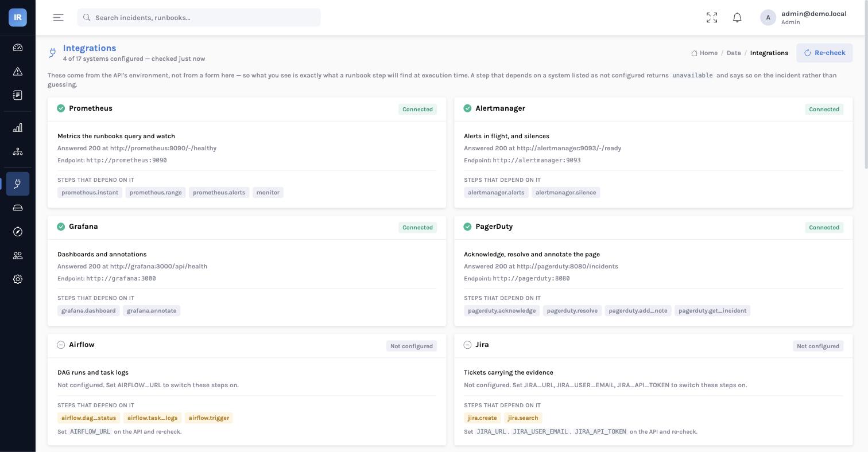Click the Airflow Not configured badge
Viewport: 868px width, 452px height.
pos(412,346)
